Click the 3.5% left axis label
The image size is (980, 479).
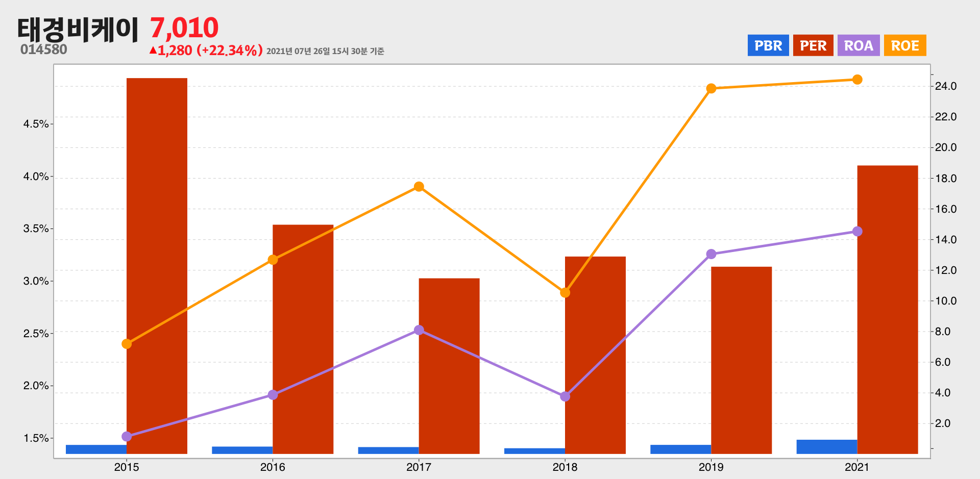coord(36,229)
